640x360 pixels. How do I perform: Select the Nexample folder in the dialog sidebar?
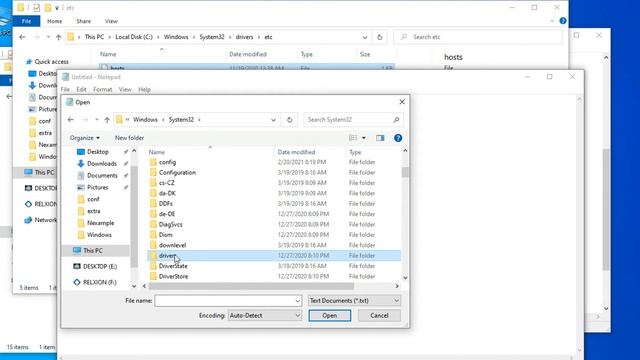pyautogui.click(x=100, y=223)
